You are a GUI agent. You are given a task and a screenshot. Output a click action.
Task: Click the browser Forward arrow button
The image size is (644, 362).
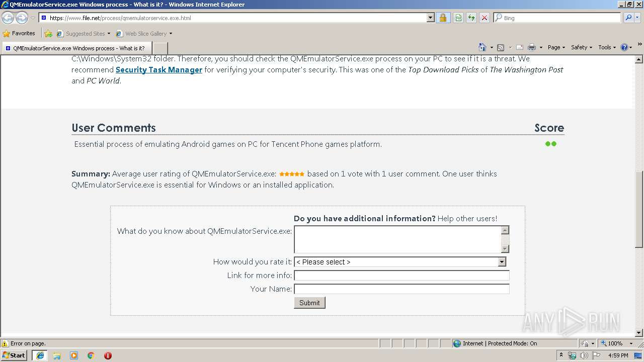(22, 18)
